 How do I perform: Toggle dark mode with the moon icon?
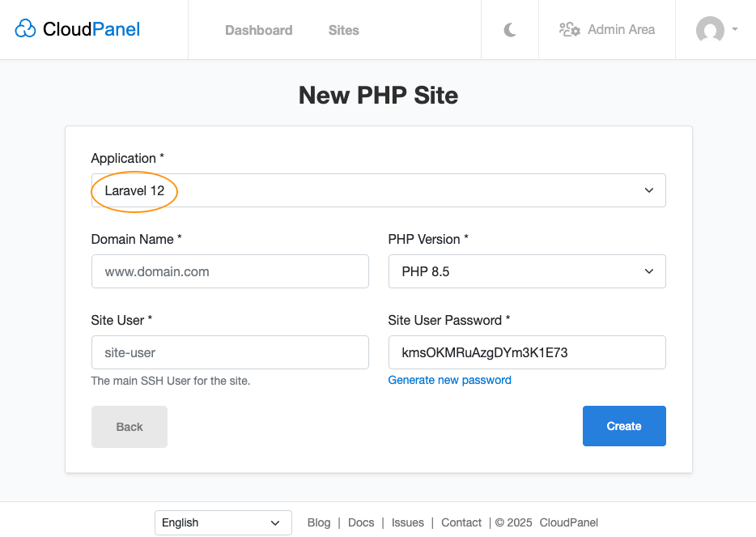tap(509, 29)
